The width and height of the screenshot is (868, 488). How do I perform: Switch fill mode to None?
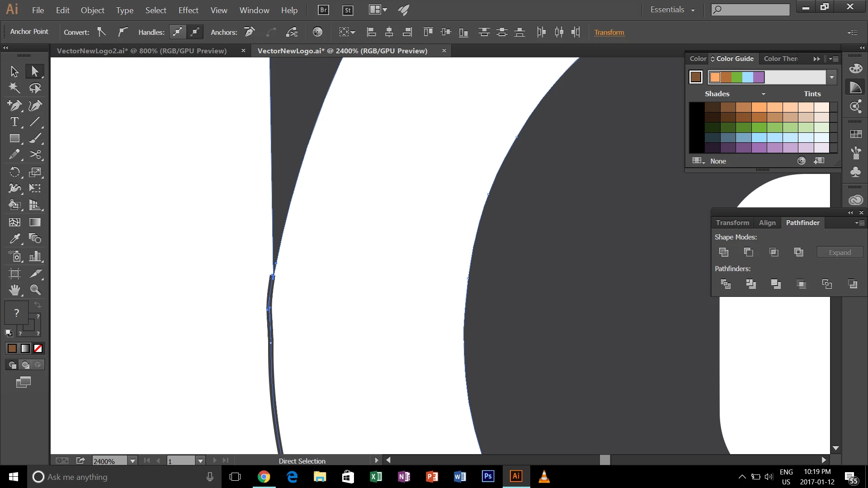click(38, 348)
